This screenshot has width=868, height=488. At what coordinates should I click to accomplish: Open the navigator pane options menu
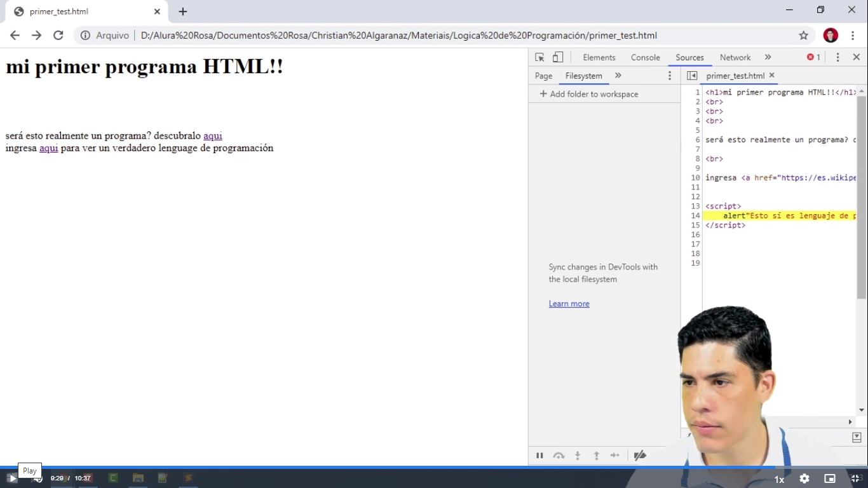click(669, 76)
